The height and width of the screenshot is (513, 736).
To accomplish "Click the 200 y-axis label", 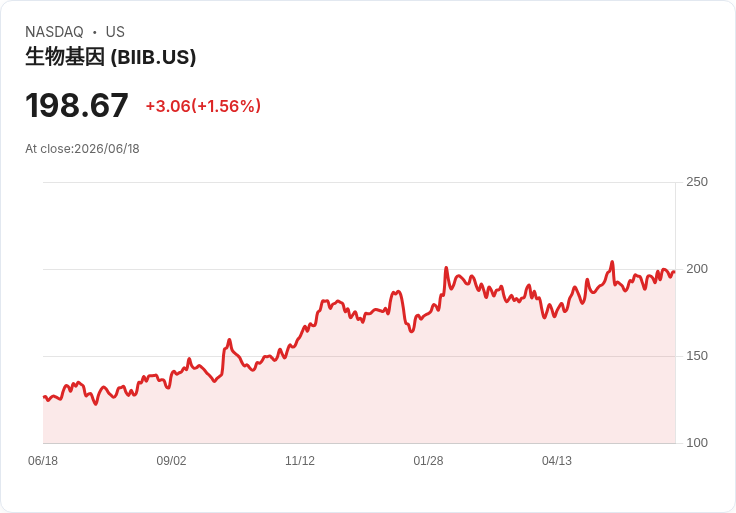I will pos(697,269).
